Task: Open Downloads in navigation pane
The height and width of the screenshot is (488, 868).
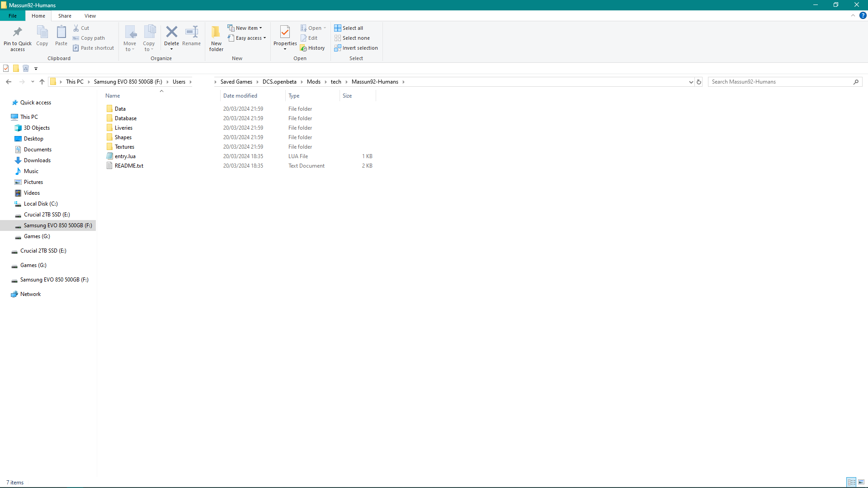Action: click(37, 160)
